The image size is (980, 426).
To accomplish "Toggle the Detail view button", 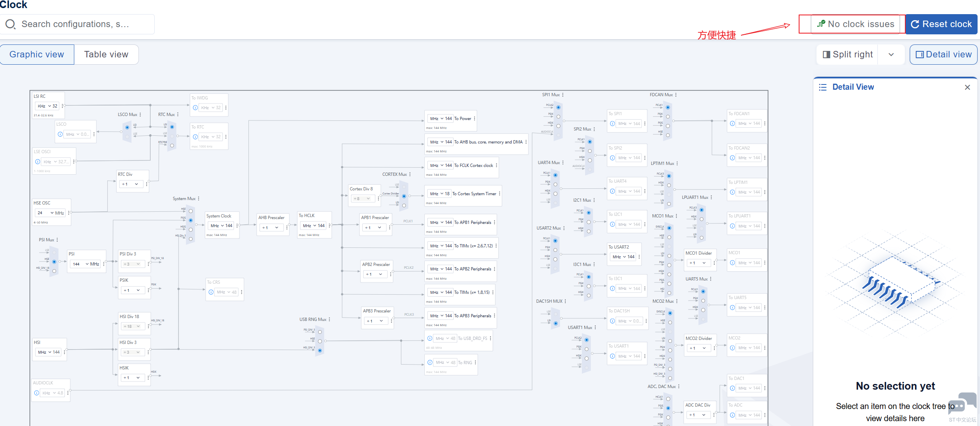I will tap(944, 55).
